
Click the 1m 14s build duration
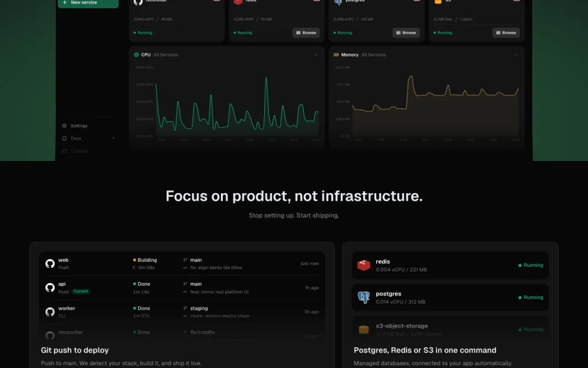[141, 292]
